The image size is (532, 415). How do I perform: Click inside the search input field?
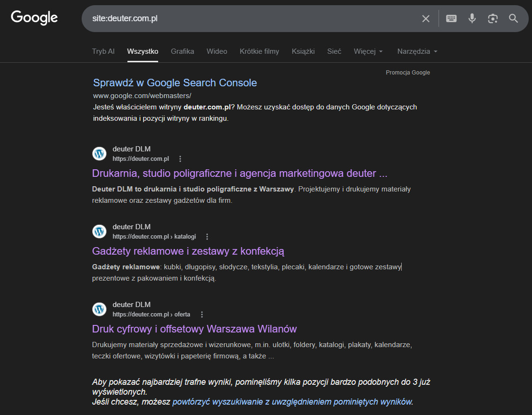pos(236,18)
